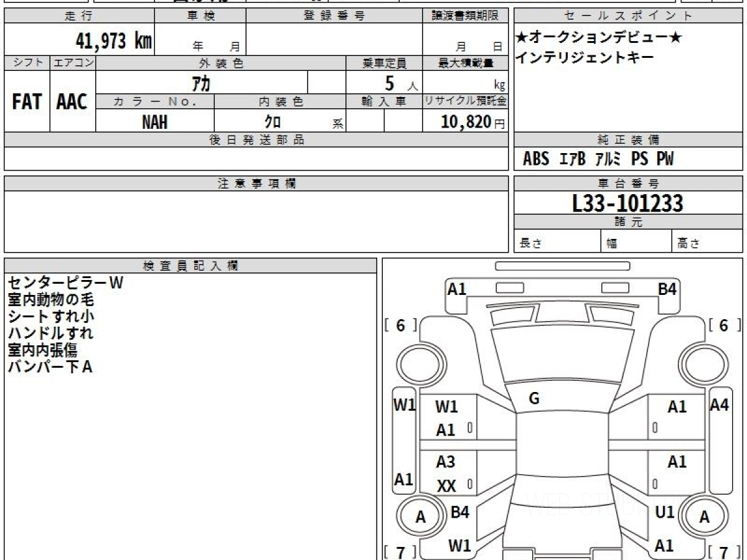Click the A3 mark on the rear door
Screen dimensions: 747x560
tap(446, 462)
